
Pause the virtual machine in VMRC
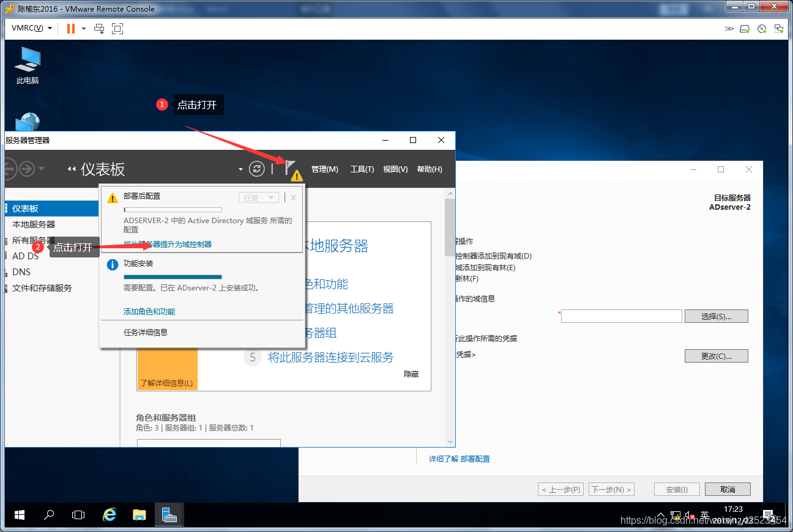coord(71,29)
